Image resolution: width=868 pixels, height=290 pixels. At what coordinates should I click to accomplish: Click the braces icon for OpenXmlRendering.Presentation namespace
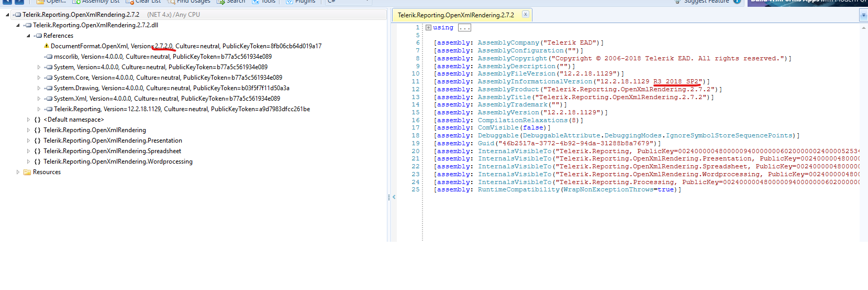tap(38, 141)
